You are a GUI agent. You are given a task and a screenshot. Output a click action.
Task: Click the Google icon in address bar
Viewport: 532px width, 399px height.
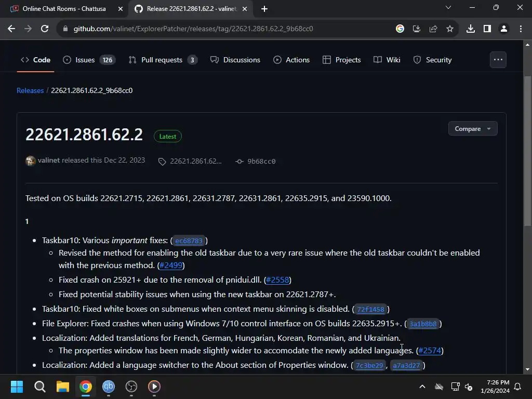pyautogui.click(x=400, y=29)
